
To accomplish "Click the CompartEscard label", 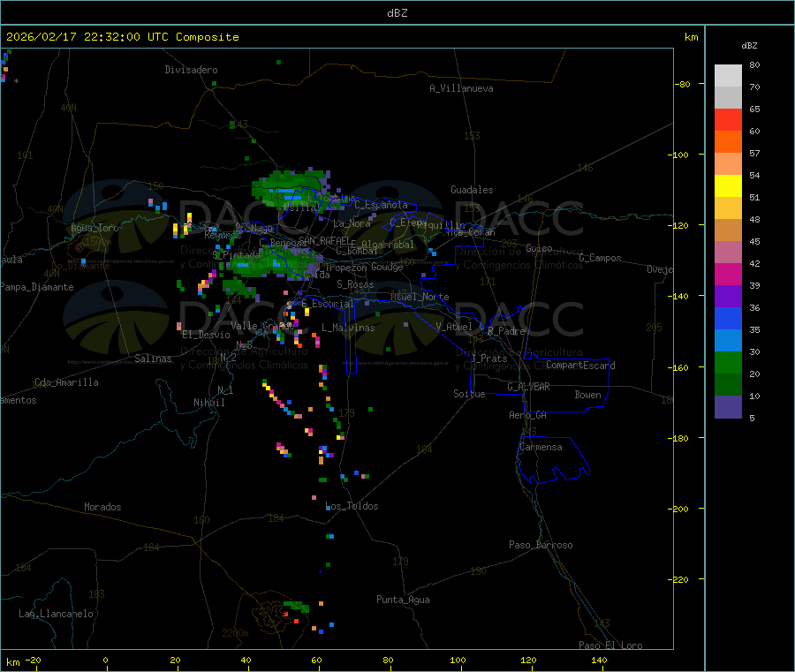I will 581,366.
